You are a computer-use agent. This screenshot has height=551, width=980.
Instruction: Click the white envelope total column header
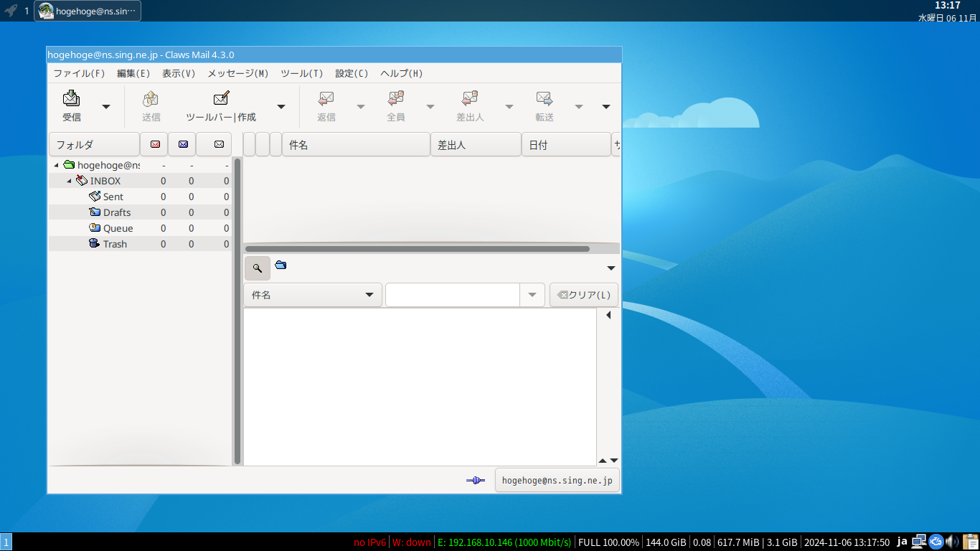click(219, 144)
